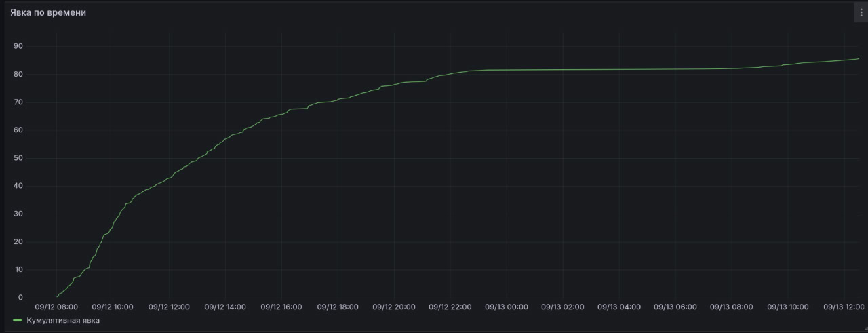Click the 09/13 10:00 x-axis label
The height and width of the screenshot is (333, 868).
(x=787, y=307)
